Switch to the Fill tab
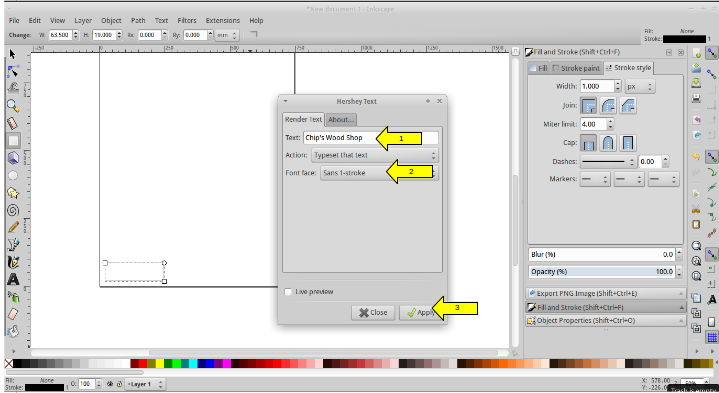The height and width of the screenshot is (393, 719). [x=539, y=68]
